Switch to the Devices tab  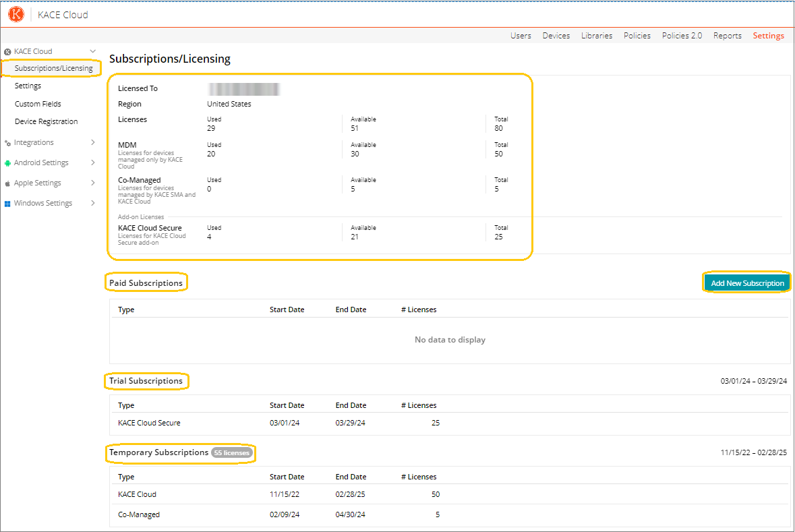click(x=556, y=36)
